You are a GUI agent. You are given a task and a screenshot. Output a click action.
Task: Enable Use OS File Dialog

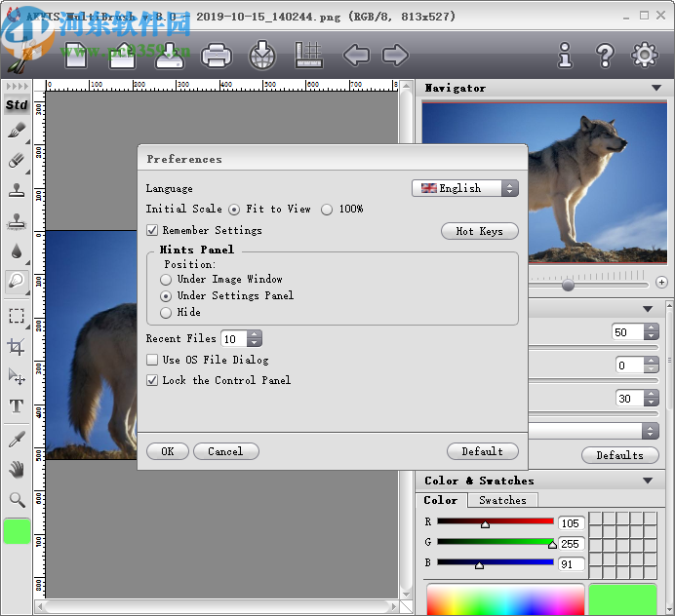[x=152, y=360]
